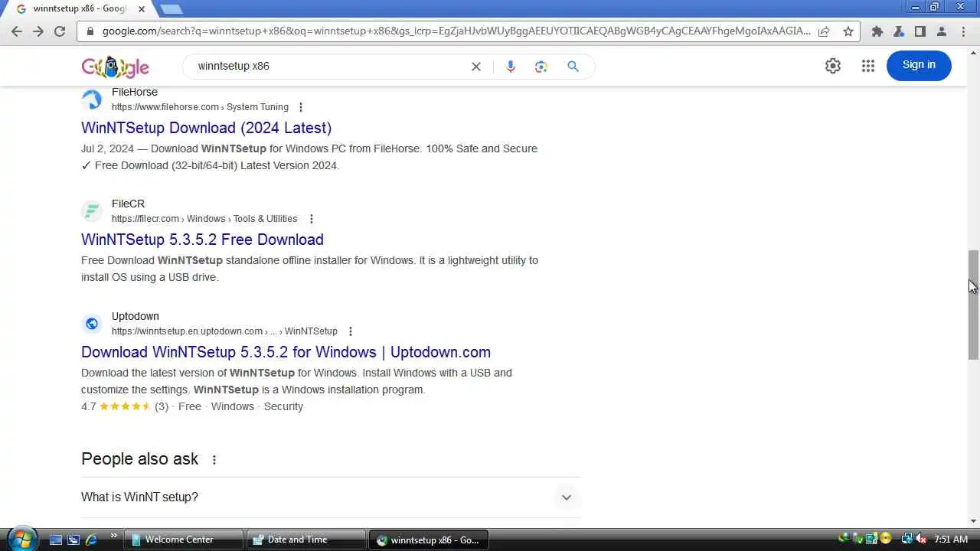Screen dimensions: 980x551
Task: Reload the current page
Action: click(x=60, y=31)
